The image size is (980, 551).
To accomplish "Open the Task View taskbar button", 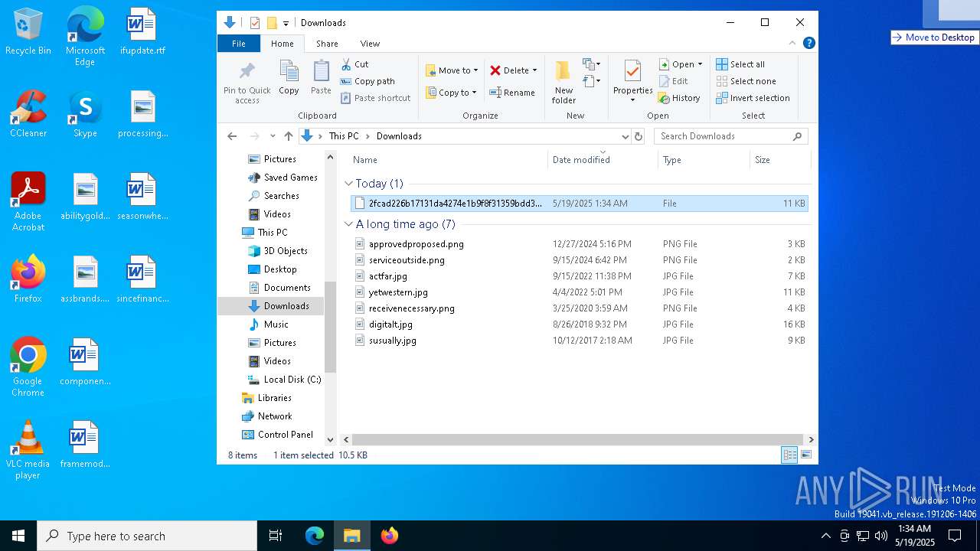I will (x=276, y=536).
